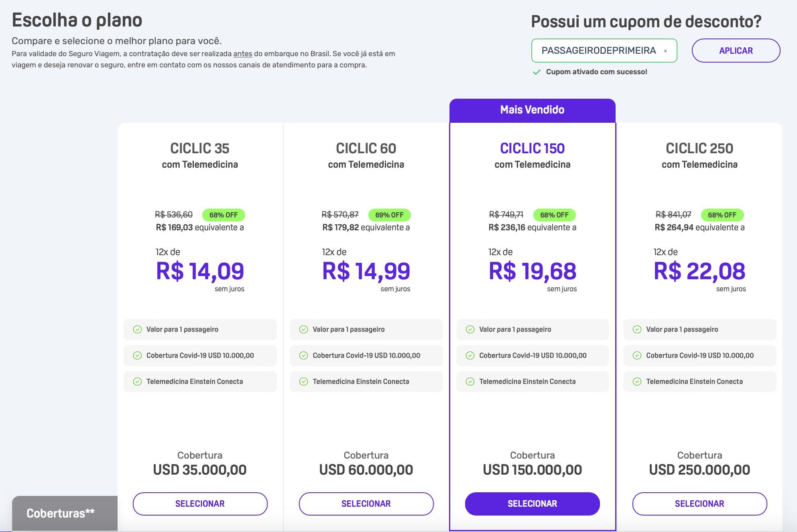Apply the discount coupon with APLICAR
Image resolution: width=797 pixels, height=532 pixels.
coord(736,51)
